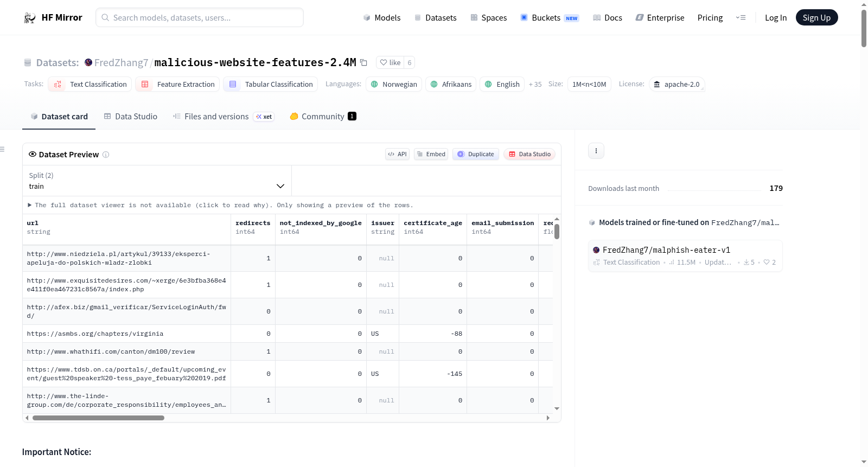Open Data Studio from the preview header
This screenshot has width=868, height=467.
tap(529, 154)
